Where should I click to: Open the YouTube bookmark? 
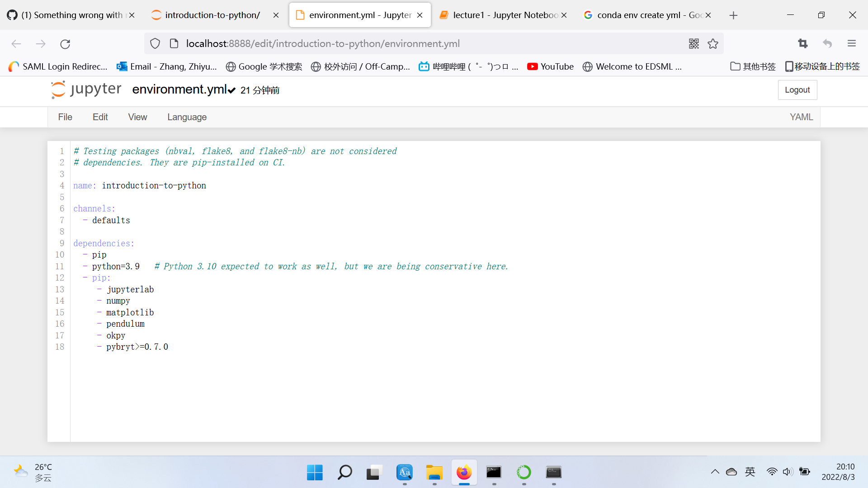550,66
